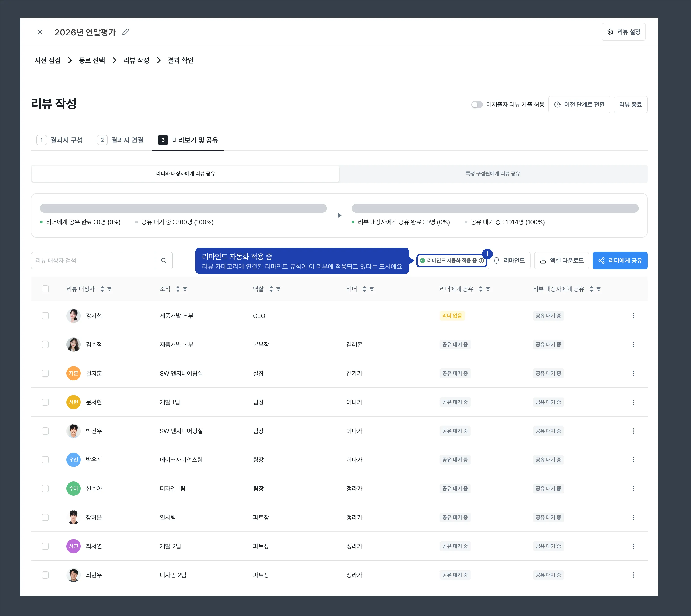Open filter dropdown on 리뷰 대상자 column
The image size is (691, 616).
109,289
